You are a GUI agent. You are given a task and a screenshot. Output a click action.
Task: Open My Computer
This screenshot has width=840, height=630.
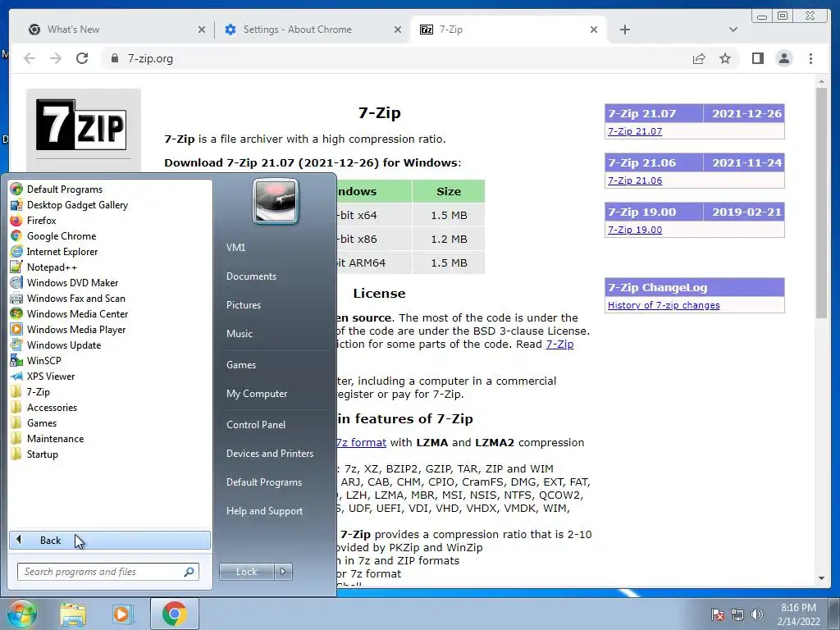[257, 393]
